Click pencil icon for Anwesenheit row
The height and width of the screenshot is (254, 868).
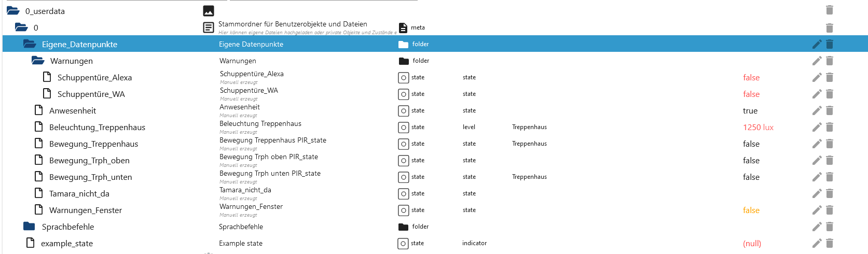[x=817, y=110]
